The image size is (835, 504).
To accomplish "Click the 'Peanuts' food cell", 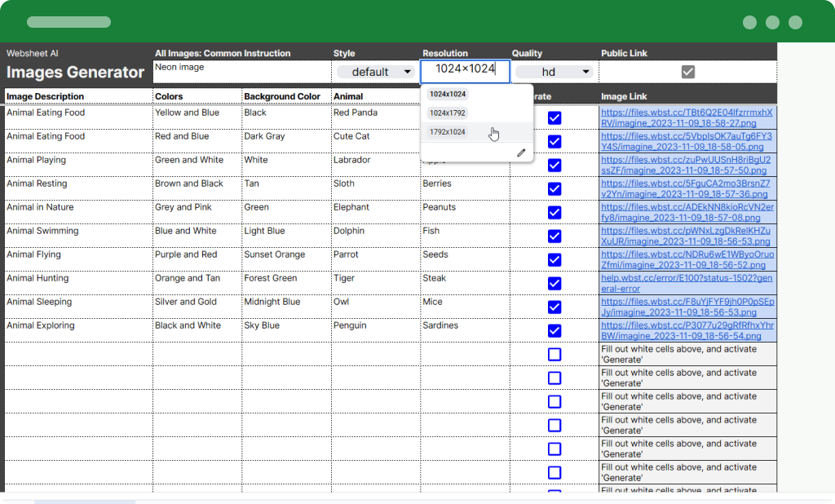I will 465,212.
